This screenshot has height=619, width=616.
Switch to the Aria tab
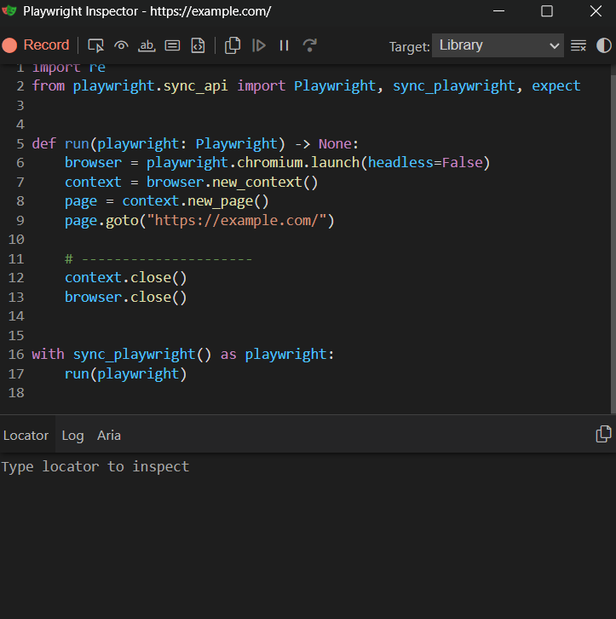[109, 435]
